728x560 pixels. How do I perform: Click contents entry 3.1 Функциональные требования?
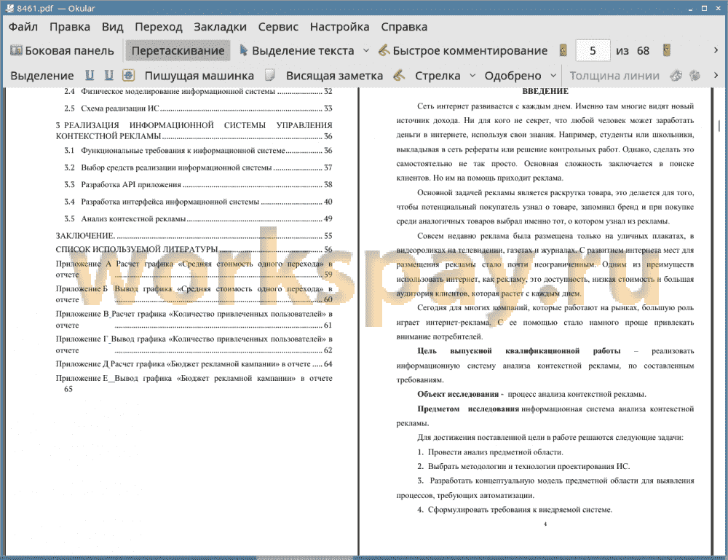[198, 151]
